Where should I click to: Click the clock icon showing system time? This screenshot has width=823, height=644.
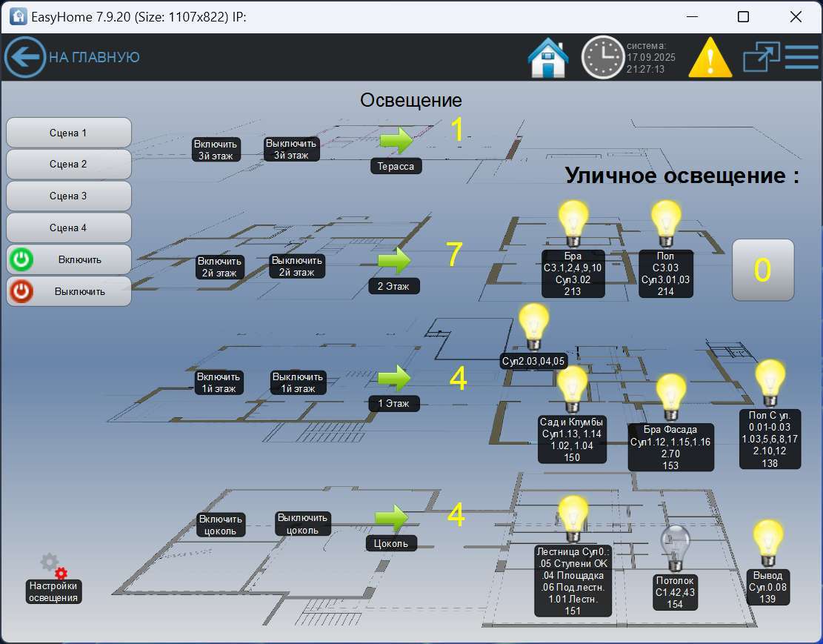pyautogui.click(x=603, y=57)
